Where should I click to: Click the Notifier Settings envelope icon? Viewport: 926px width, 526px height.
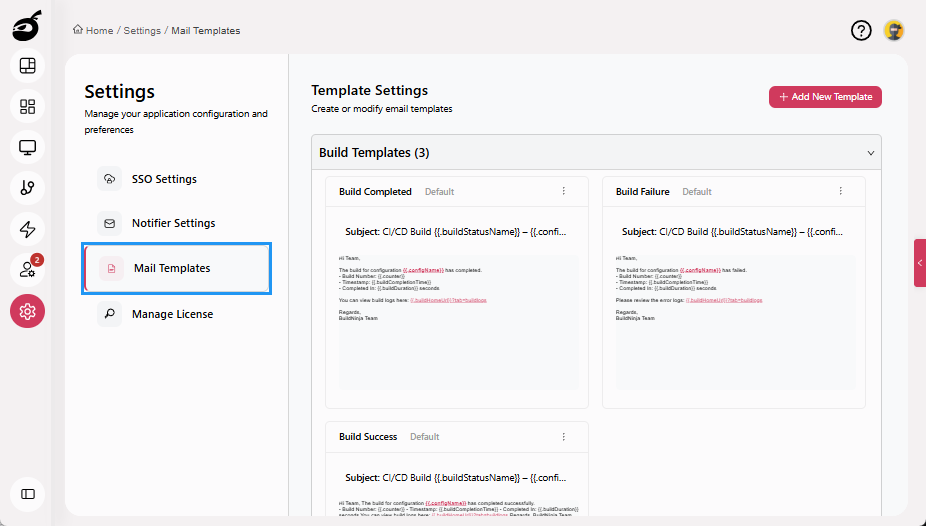click(x=109, y=223)
